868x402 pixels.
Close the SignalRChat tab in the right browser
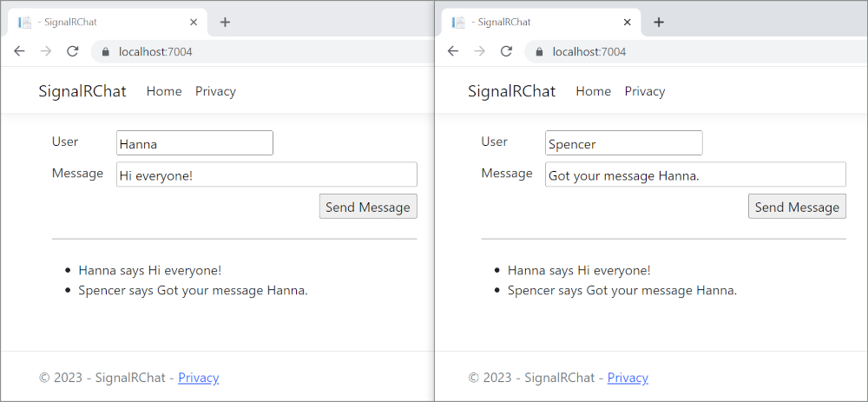click(x=628, y=23)
